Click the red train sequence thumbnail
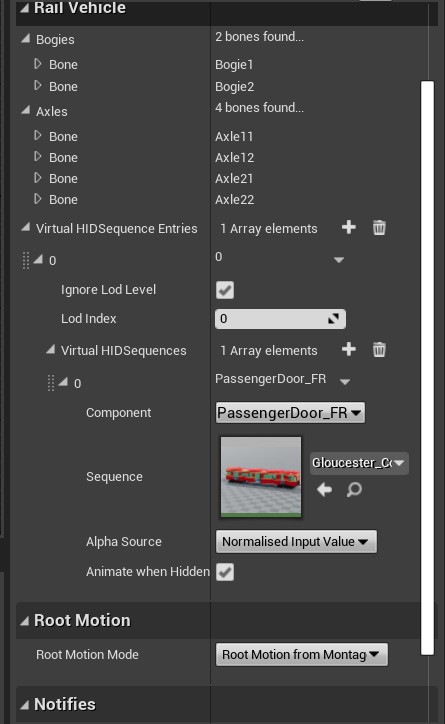 261,477
